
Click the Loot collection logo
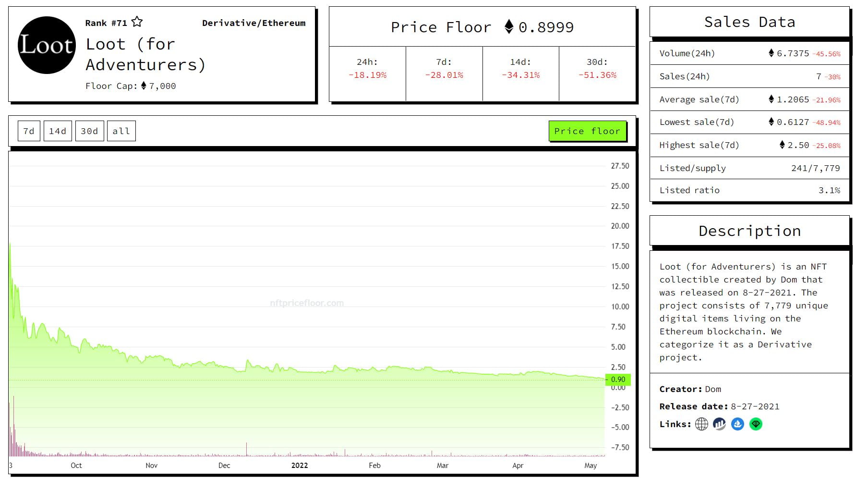click(47, 45)
